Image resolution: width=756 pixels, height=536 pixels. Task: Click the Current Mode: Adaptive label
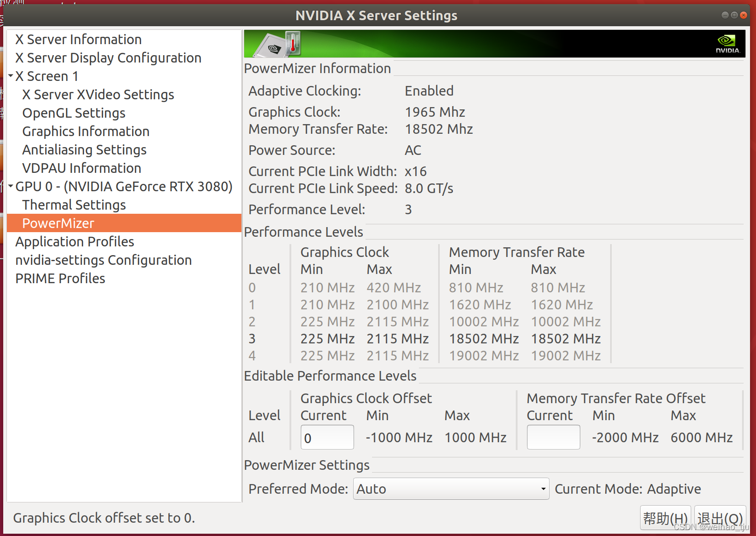point(628,489)
